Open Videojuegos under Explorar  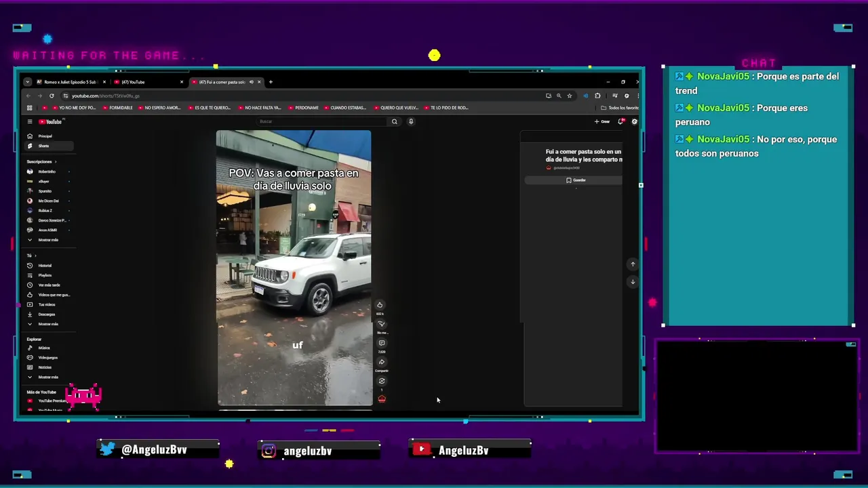click(47, 357)
